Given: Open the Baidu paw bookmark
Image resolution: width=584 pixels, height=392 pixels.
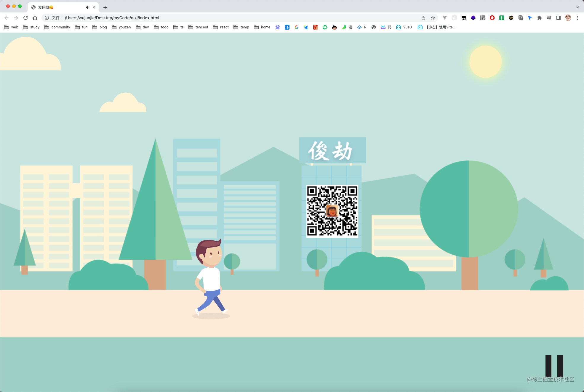Looking at the screenshot, I should click(278, 27).
